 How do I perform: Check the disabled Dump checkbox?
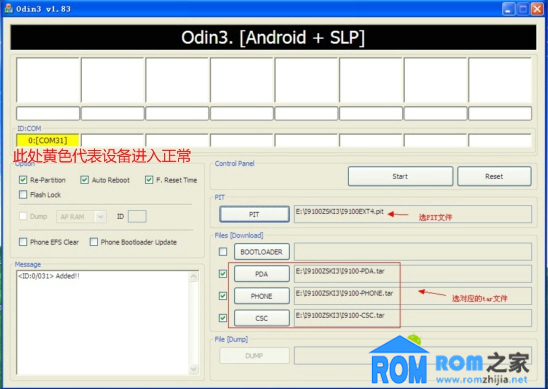(x=23, y=216)
